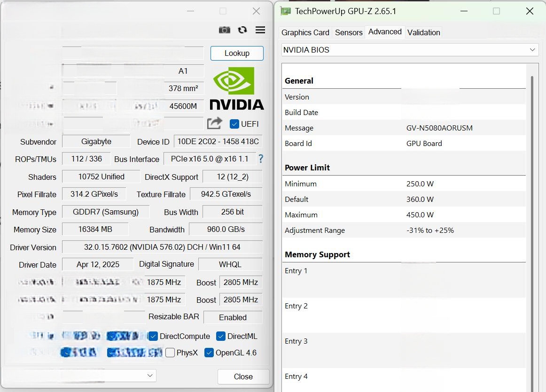Click the Version row in General
Viewport: 546px width, 392px height.
click(404, 97)
